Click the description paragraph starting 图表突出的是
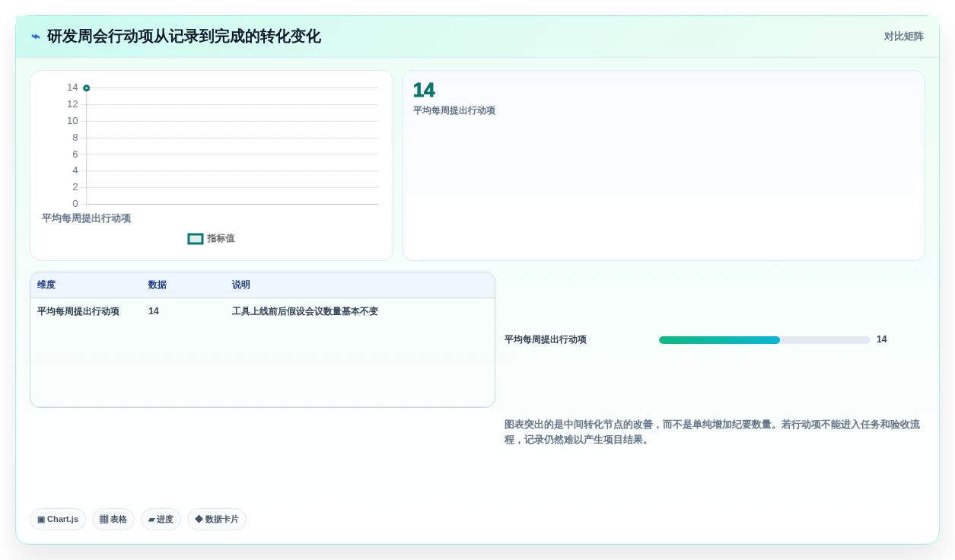 [712, 432]
